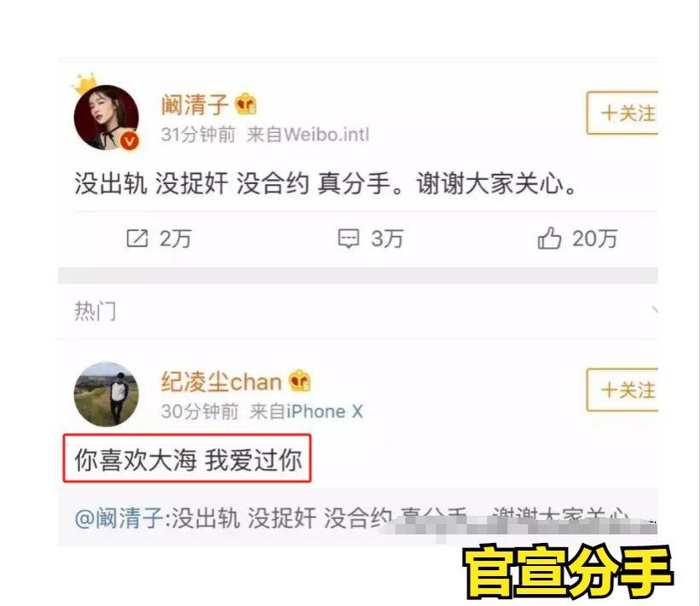Open 纪凌尘chan's profile avatar
Screen dimensions: 700x606
point(107,394)
